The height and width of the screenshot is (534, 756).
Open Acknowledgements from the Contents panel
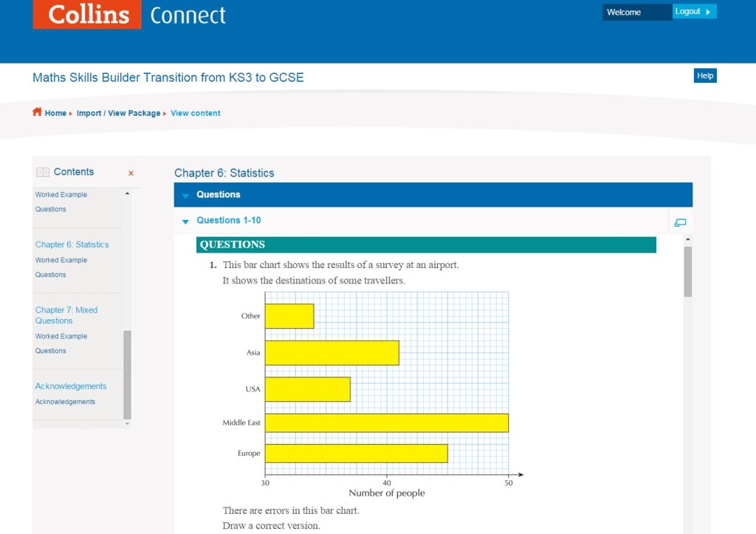tap(71, 386)
